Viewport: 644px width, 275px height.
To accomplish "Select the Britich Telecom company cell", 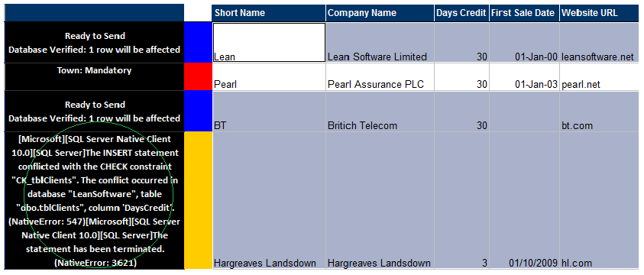I will (380, 112).
